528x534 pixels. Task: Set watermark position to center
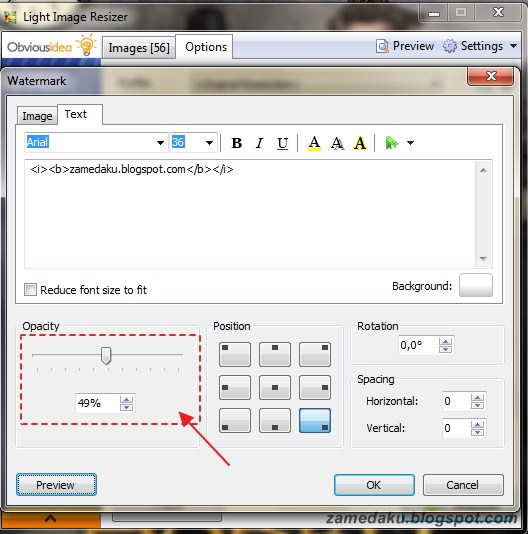(x=275, y=387)
